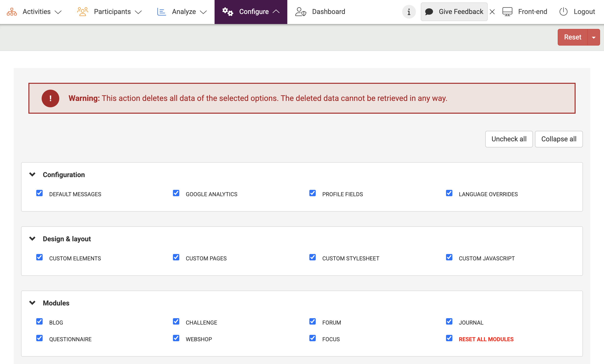
Task: Click the Dashboard user-shield icon
Action: 300,12
